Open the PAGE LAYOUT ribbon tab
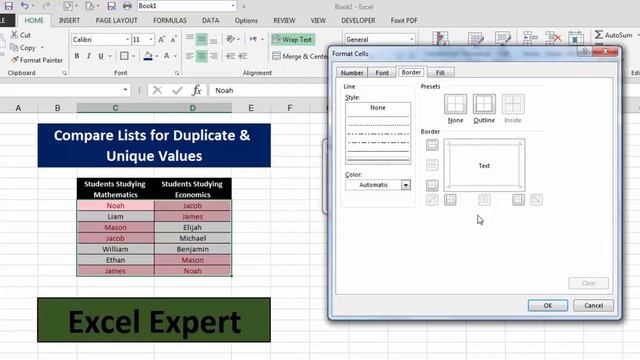 click(116, 20)
